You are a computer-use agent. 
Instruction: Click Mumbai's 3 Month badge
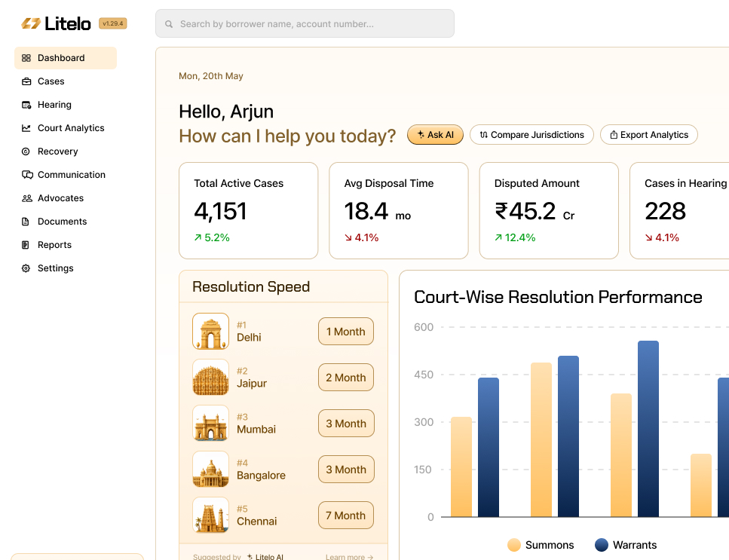tap(346, 424)
